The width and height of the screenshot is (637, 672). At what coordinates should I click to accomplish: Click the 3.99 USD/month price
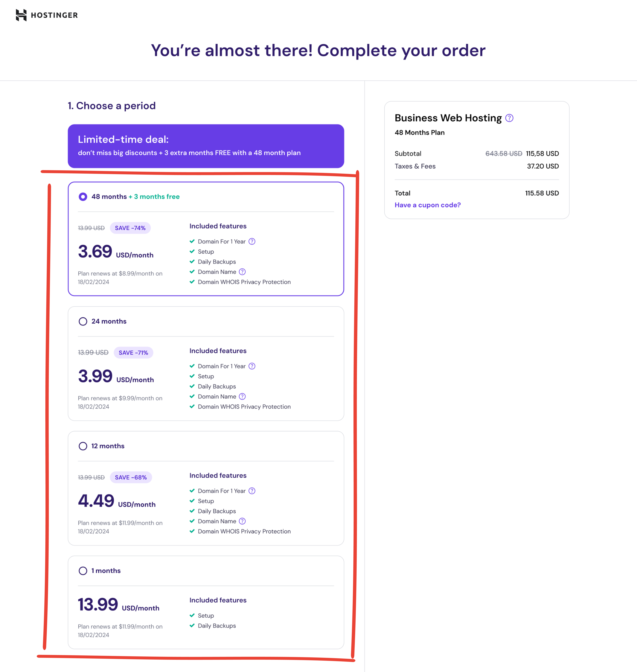[x=116, y=376]
